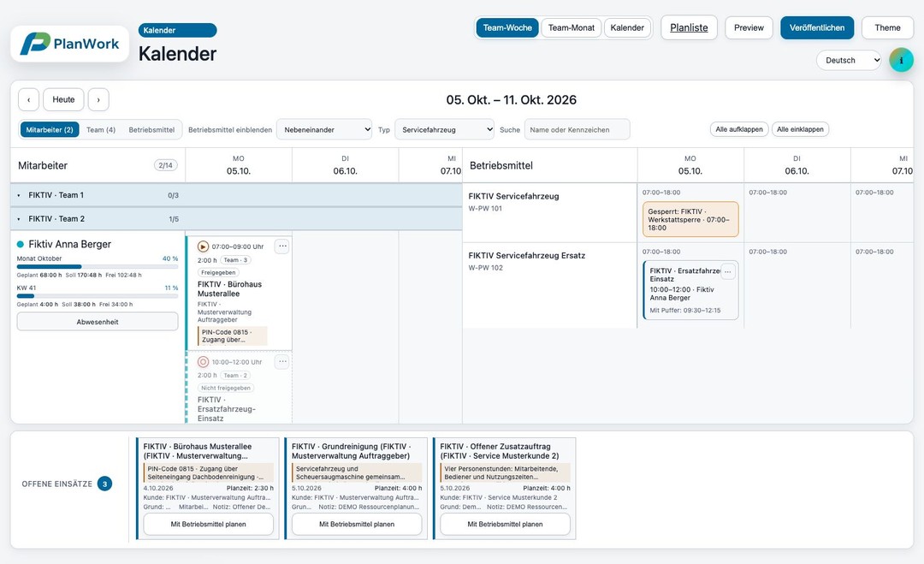Viewport: 924px width, 564px height.
Task: Select FIKTIV Servicefahrzeug W-PW 101 row
Action: (x=549, y=213)
